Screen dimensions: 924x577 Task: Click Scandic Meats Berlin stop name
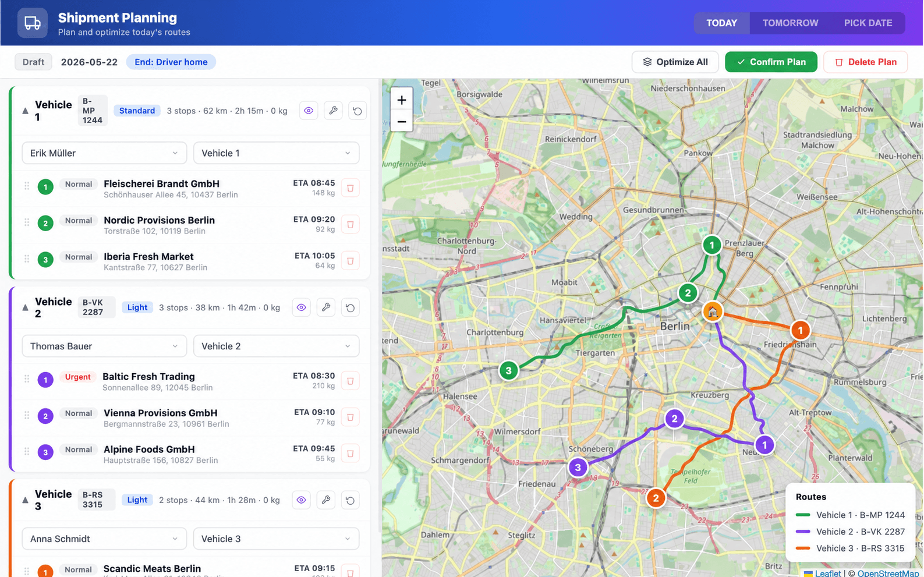pyautogui.click(x=152, y=569)
